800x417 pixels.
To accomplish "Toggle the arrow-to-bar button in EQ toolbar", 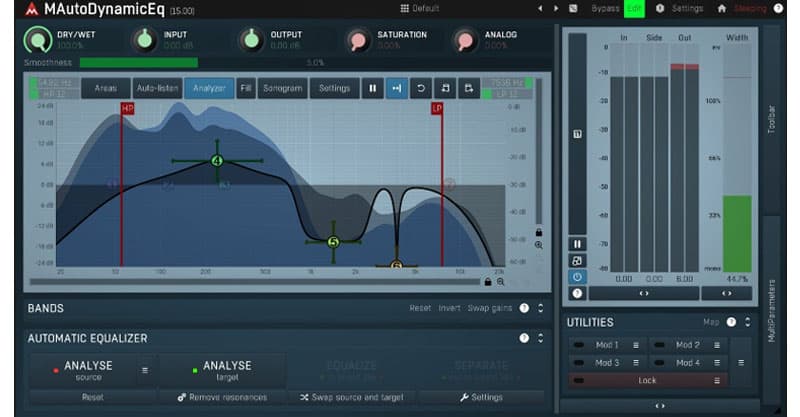I will point(396,88).
